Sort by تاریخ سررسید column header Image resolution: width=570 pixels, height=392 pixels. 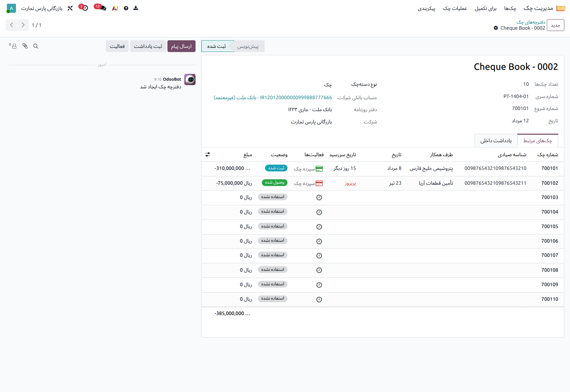(x=343, y=155)
